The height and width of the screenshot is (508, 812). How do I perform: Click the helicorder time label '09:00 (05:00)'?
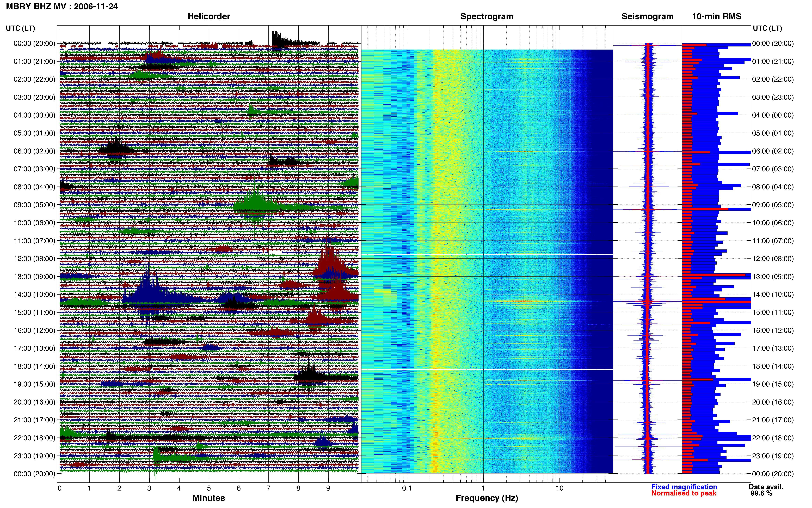pyautogui.click(x=34, y=205)
